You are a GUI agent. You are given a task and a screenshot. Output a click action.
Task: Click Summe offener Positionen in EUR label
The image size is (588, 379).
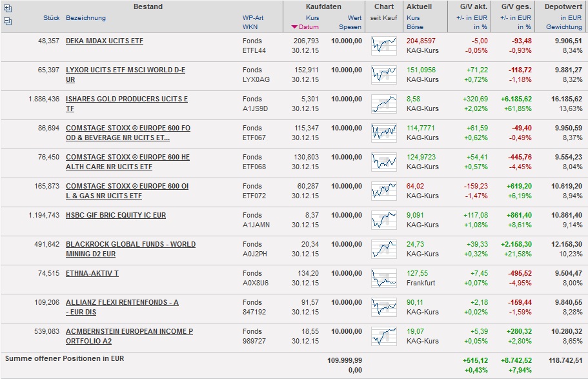64,358
